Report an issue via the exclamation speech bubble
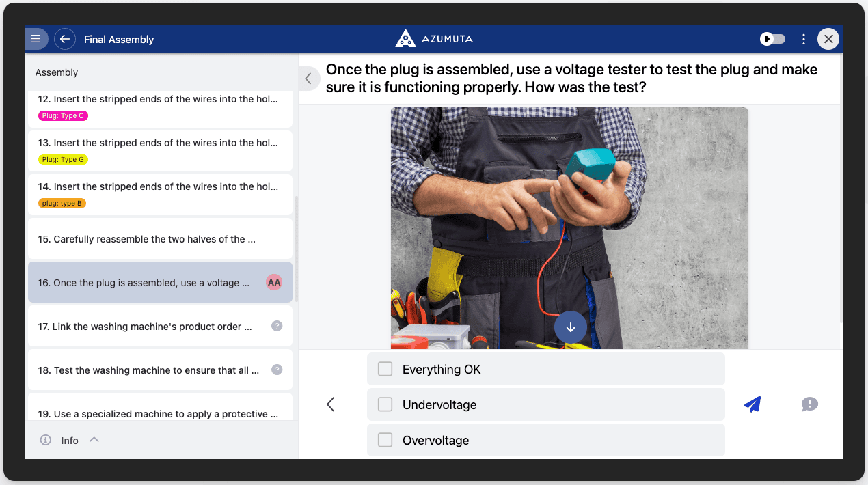 (809, 404)
